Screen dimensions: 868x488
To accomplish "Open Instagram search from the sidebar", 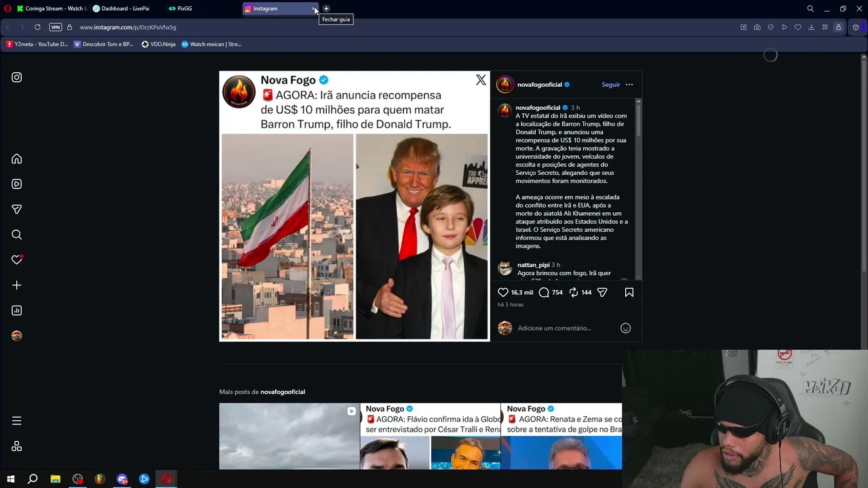I will (x=17, y=235).
